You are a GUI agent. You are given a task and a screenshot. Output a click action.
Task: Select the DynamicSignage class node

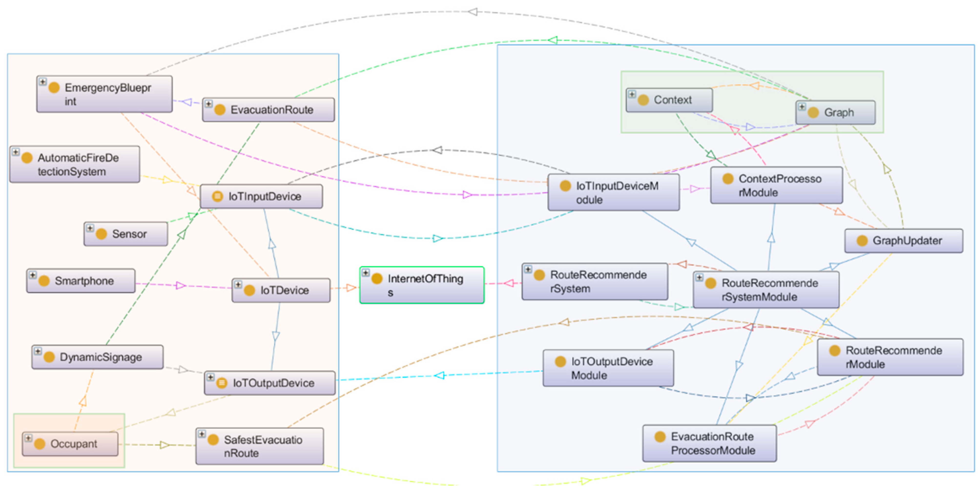coord(100,357)
